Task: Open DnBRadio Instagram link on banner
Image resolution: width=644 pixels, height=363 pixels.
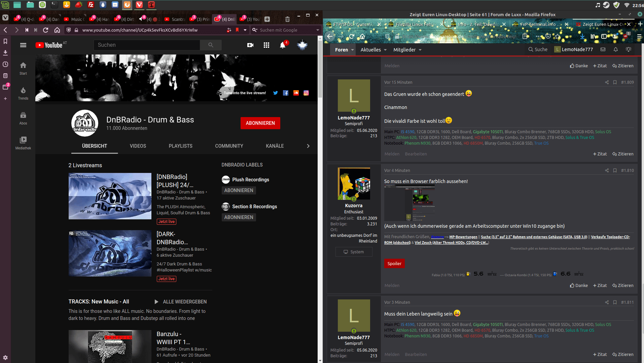Action: pyautogui.click(x=306, y=93)
